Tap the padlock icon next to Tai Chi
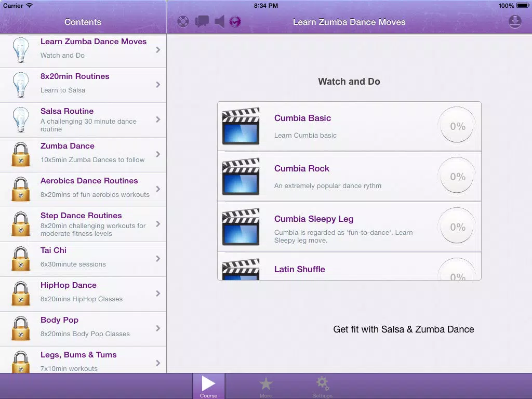532x399 pixels. 21,259
